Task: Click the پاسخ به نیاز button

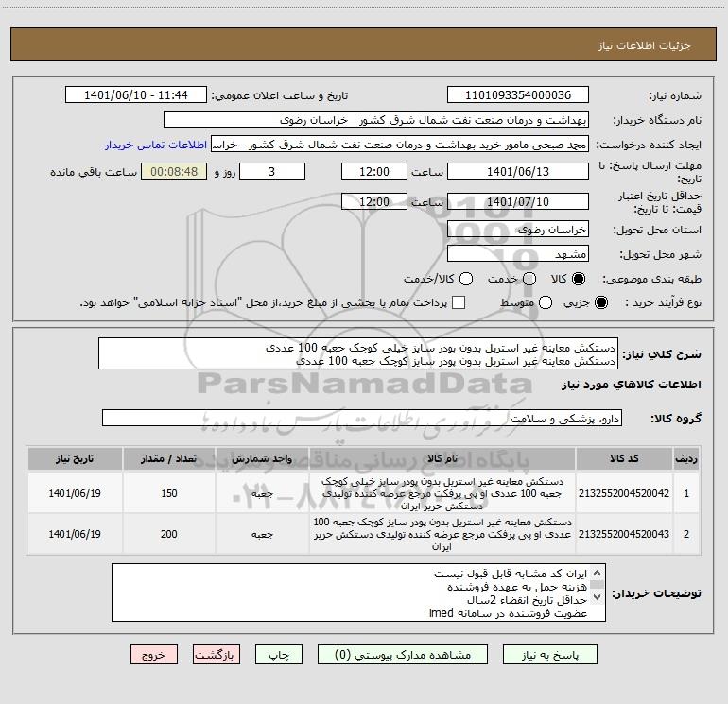Action: click(x=549, y=654)
